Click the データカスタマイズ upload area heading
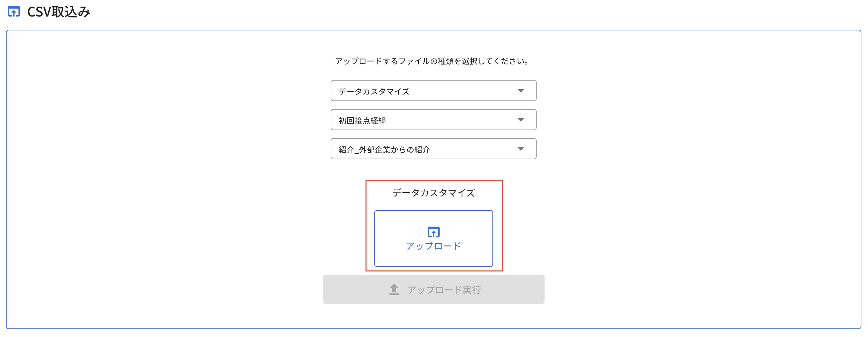 coord(433,193)
